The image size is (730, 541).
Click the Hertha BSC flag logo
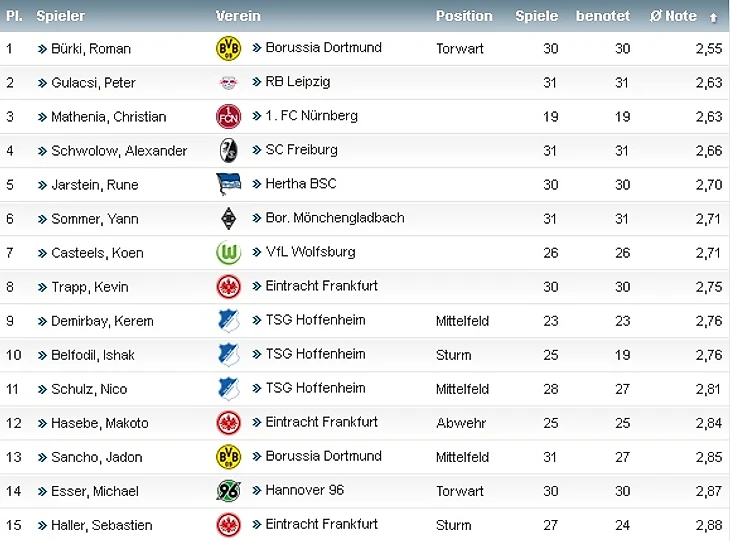pos(228,184)
